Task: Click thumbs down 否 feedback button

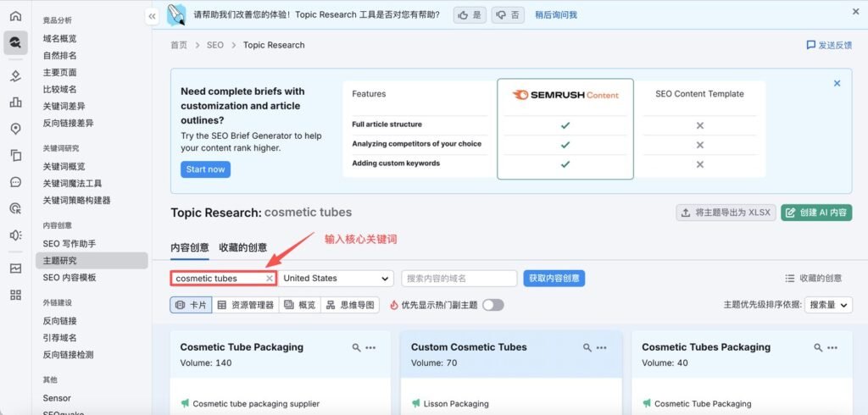Action: [508, 15]
